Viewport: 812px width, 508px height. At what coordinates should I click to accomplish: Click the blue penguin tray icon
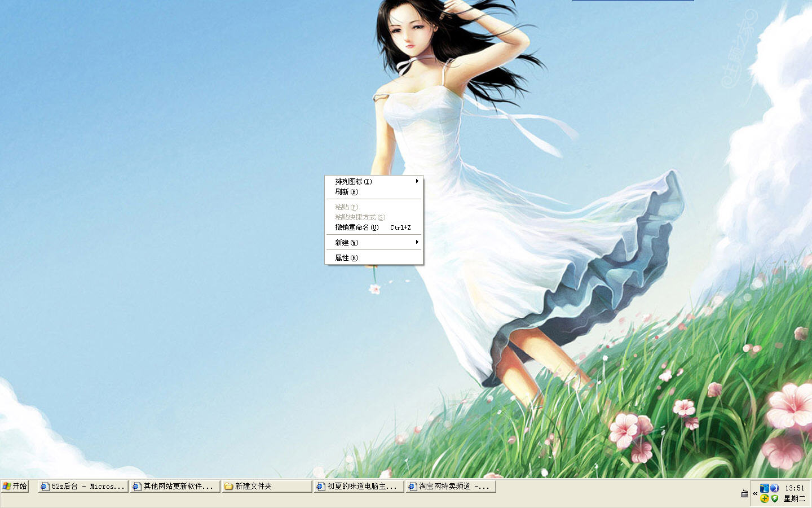click(x=765, y=488)
